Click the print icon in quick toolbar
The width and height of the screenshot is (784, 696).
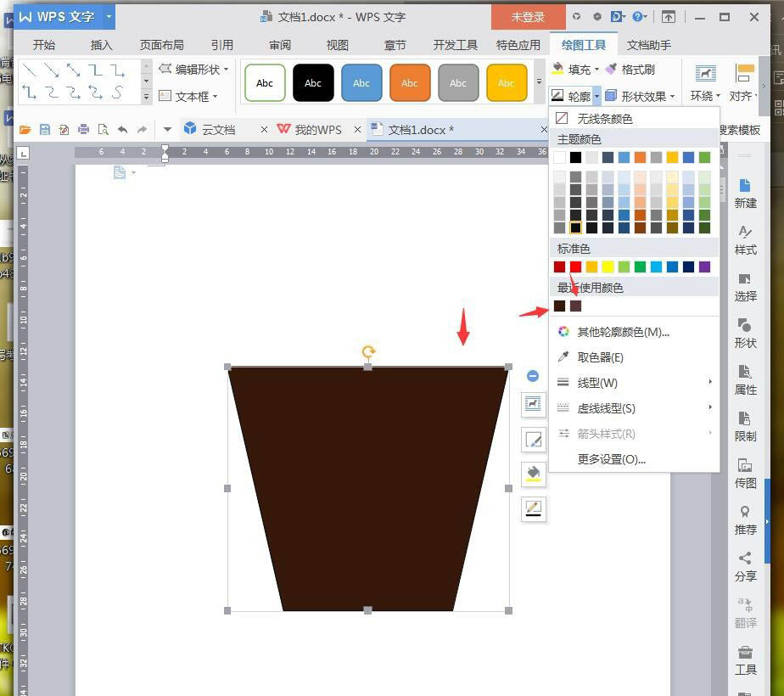click(83, 130)
